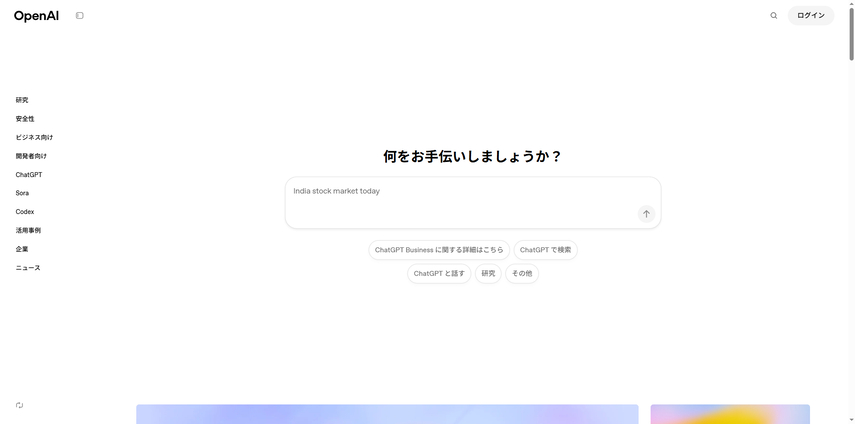Open search with the magnifier icon
Screen dimensions: 855x424
tap(773, 16)
